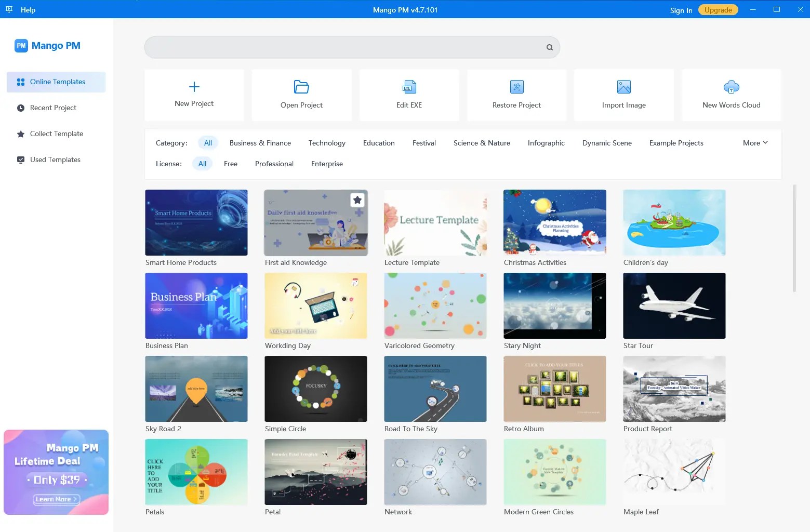The height and width of the screenshot is (532, 810).
Task: Open the Children's day template
Action: 674,222
